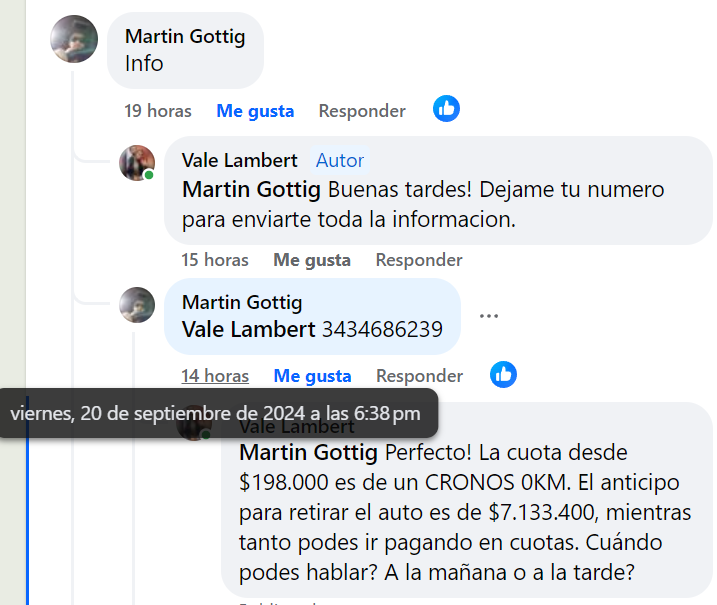Click Martin Gottig mention in Perfecto reply

(309, 451)
